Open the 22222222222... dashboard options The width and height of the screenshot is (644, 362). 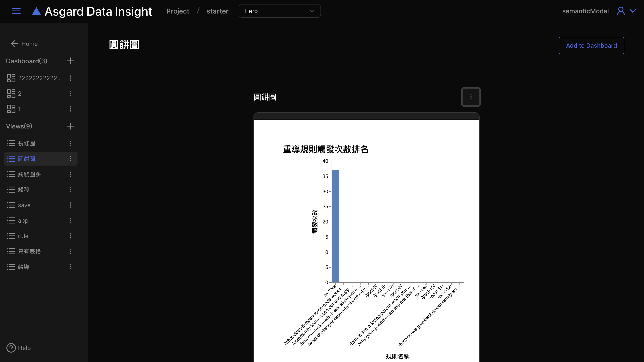[x=70, y=78]
